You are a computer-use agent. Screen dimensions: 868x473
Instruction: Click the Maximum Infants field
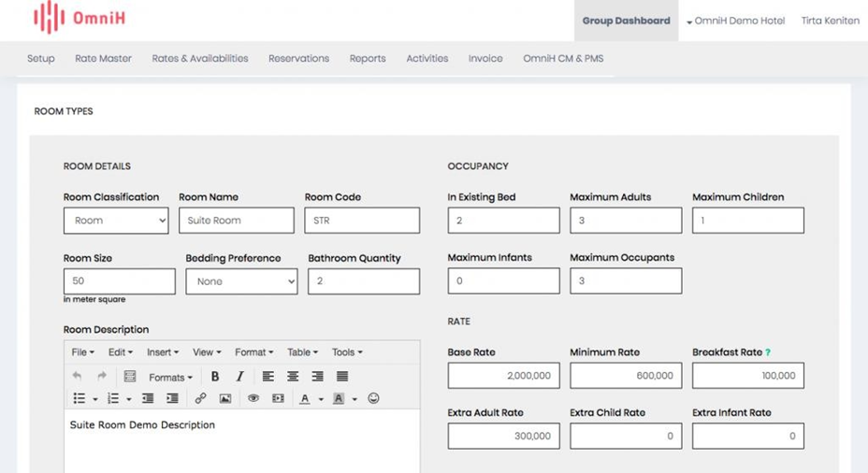[x=504, y=281]
